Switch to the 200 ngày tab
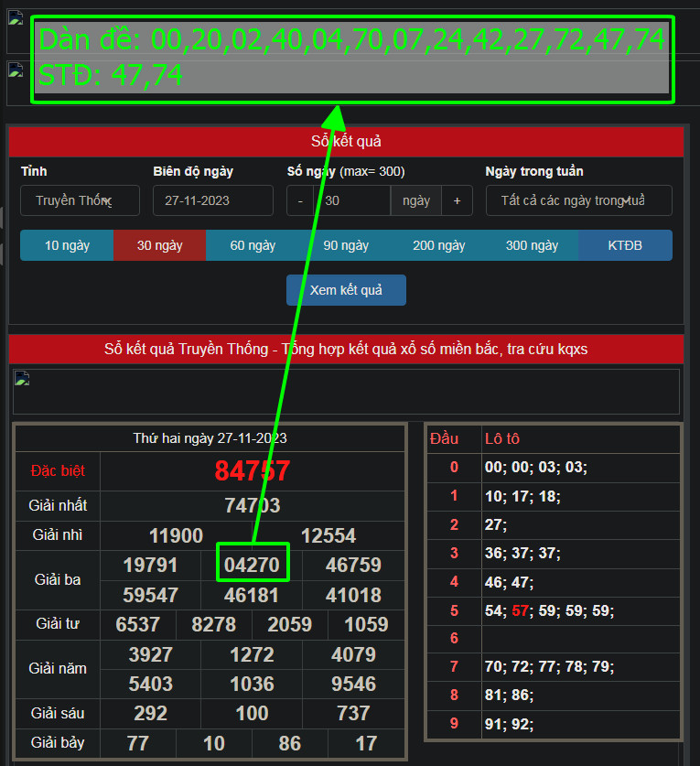The height and width of the screenshot is (766, 700). (439, 245)
